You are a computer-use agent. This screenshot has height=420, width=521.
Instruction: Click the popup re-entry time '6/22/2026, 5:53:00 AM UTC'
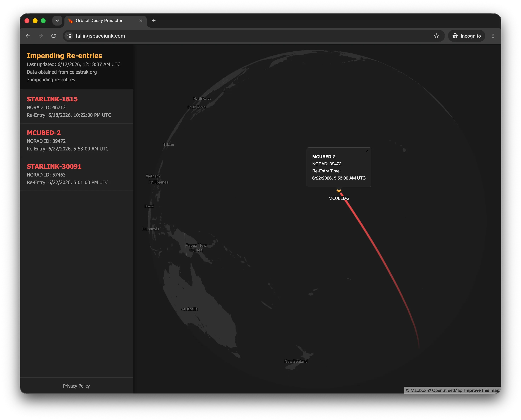click(x=339, y=178)
